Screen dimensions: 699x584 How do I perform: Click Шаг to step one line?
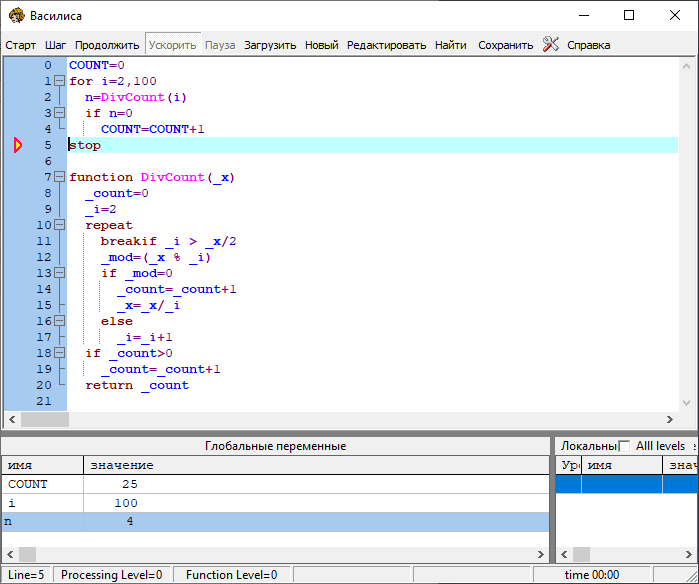[x=56, y=45]
